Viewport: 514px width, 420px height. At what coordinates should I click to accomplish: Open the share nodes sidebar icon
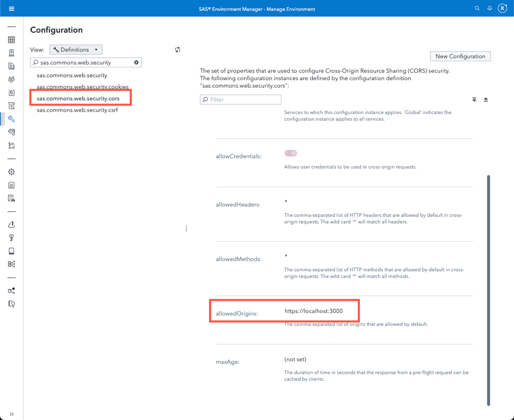(x=11, y=290)
